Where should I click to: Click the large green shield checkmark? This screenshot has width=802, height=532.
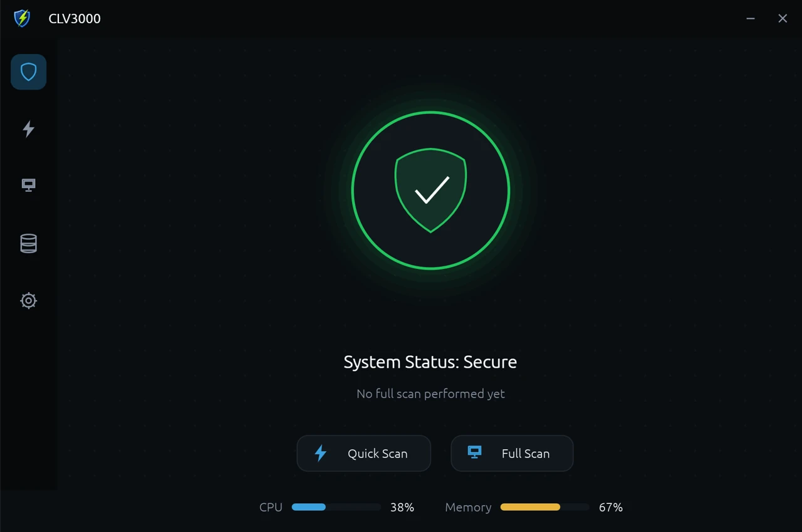(x=430, y=190)
